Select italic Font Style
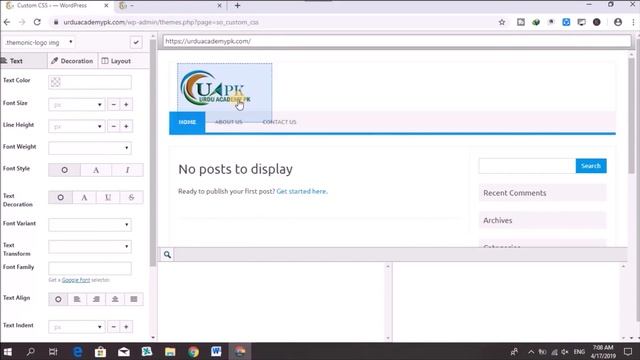 pos(127,170)
